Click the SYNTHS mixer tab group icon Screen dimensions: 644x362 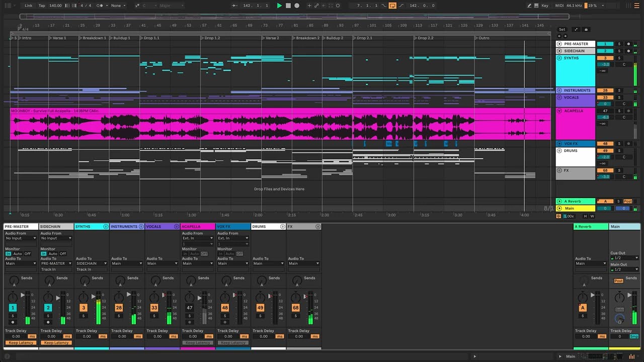click(x=106, y=227)
